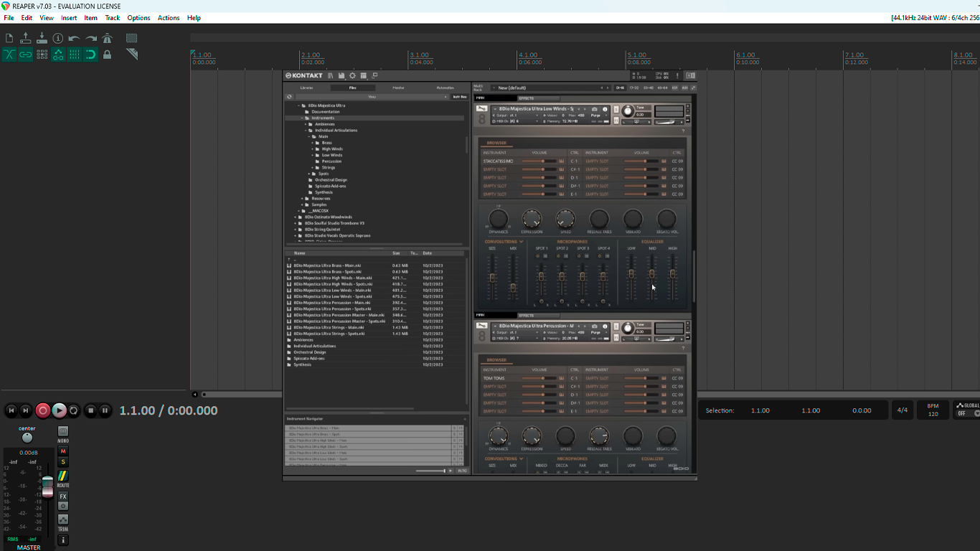This screenshot has height=551, width=980.
Task: Click Go to end transport button
Action: [26, 410]
